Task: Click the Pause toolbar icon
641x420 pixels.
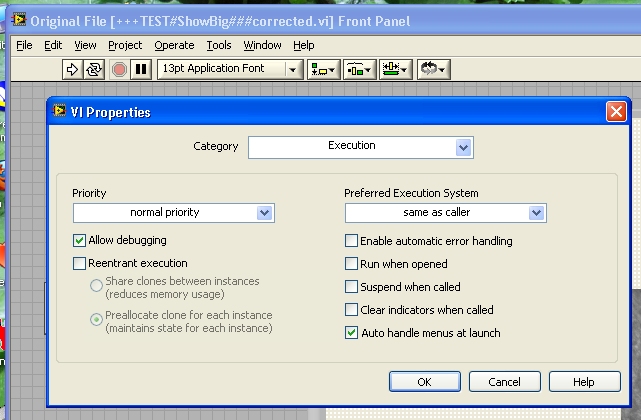Action: click(x=141, y=69)
